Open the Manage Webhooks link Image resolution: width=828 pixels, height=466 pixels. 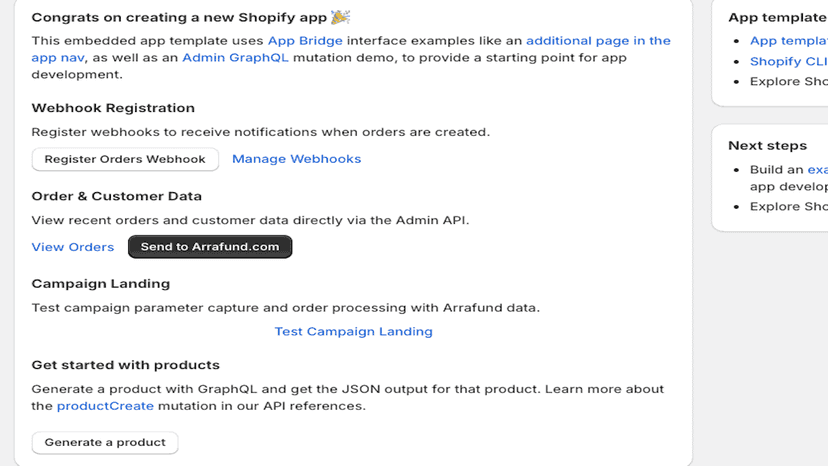(296, 159)
